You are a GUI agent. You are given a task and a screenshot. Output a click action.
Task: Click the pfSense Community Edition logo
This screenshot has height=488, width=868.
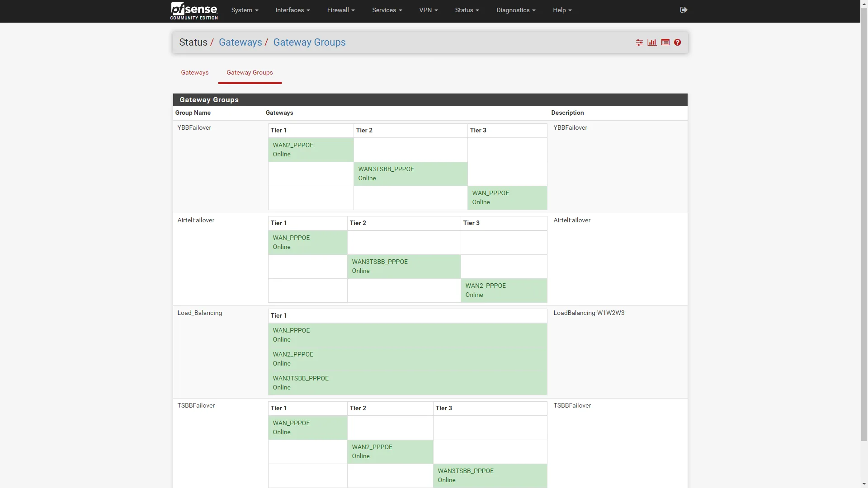pos(194,11)
